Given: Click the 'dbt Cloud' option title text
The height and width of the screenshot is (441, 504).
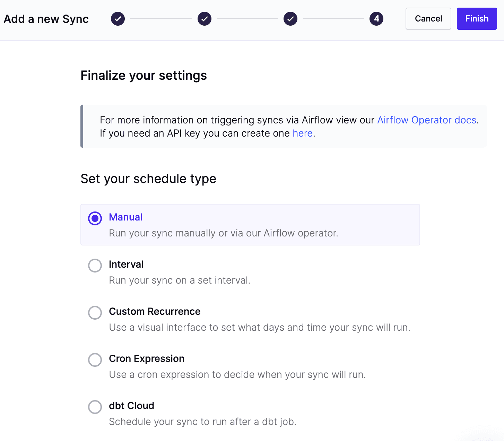Looking at the screenshot, I should pyautogui.click(x=131, y=406).
